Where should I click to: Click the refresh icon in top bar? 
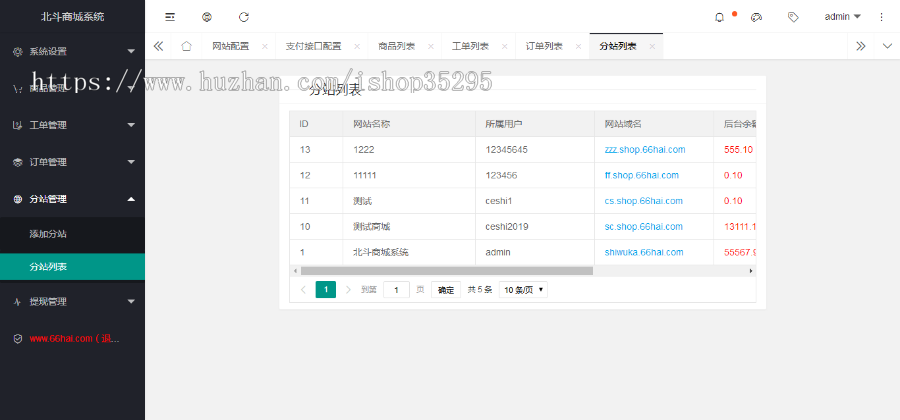pos(244,17)
